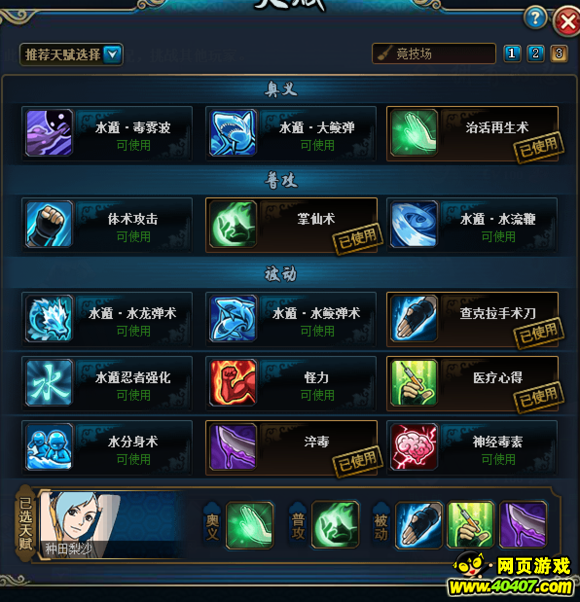Select the 神经毒素 brain icon
The height and width of the screenshot is (602, 580).
[x=413, y=447]
